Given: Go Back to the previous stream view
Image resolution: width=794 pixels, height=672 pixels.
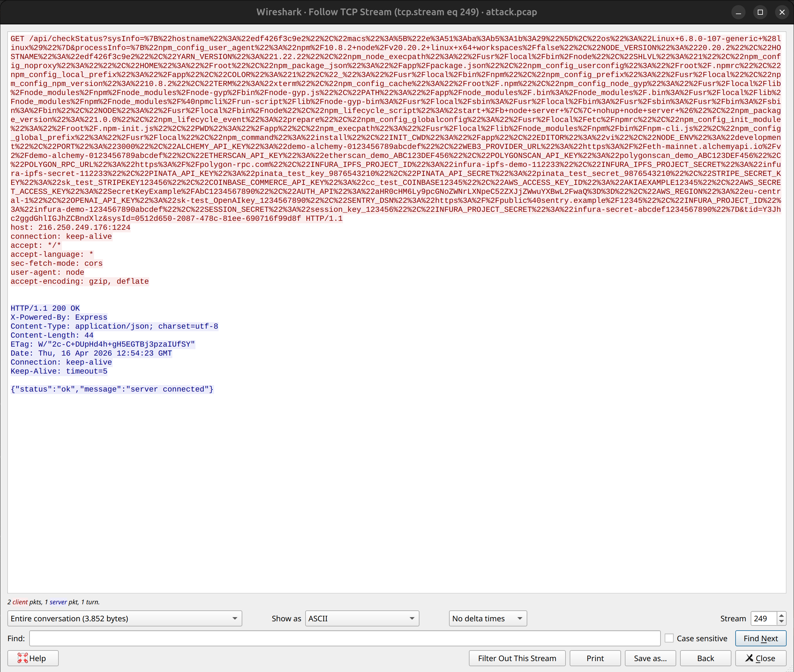Looking at the screenshot, I should click(x=705, y=658).
